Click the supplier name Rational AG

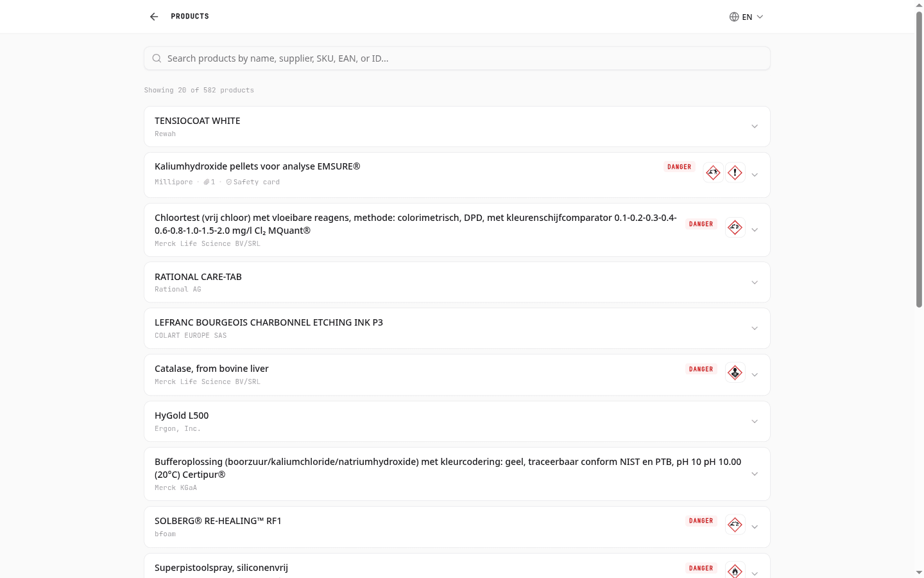click(178, 290)
